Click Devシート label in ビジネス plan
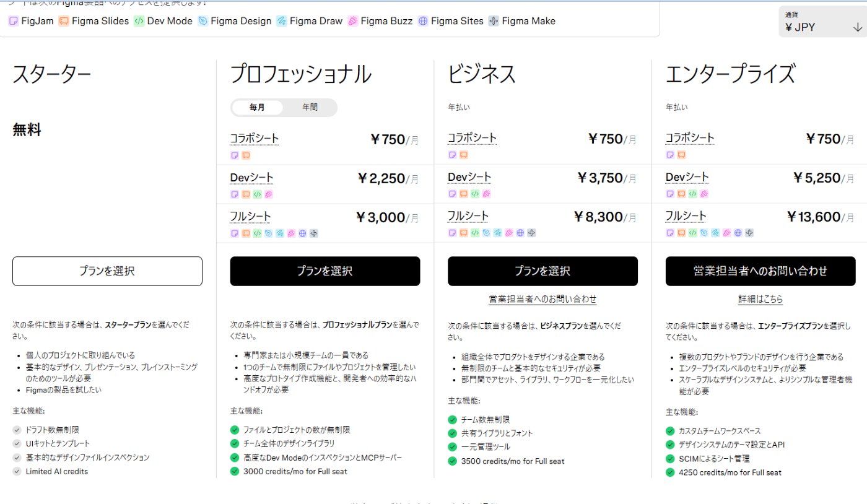The image size is (867, 504). (x=469, y=177)
